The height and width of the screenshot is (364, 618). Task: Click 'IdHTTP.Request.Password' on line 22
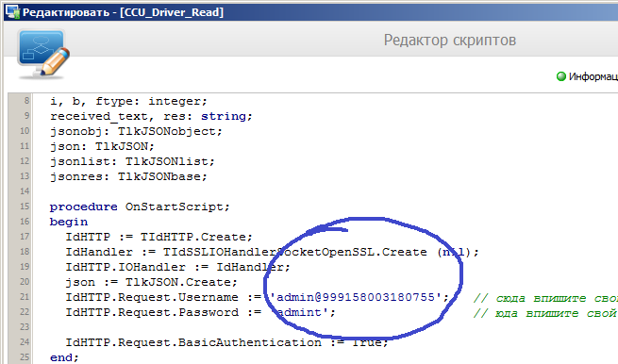pyautogui.click(x=152, y=312)
